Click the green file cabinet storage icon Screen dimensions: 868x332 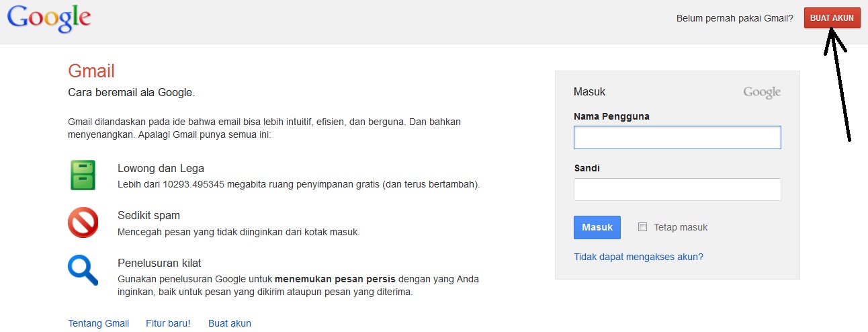[83, 175]
